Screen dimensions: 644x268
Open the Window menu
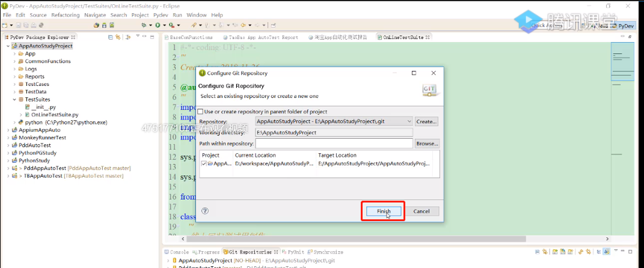pyautogui.click(x=197, y=15)
